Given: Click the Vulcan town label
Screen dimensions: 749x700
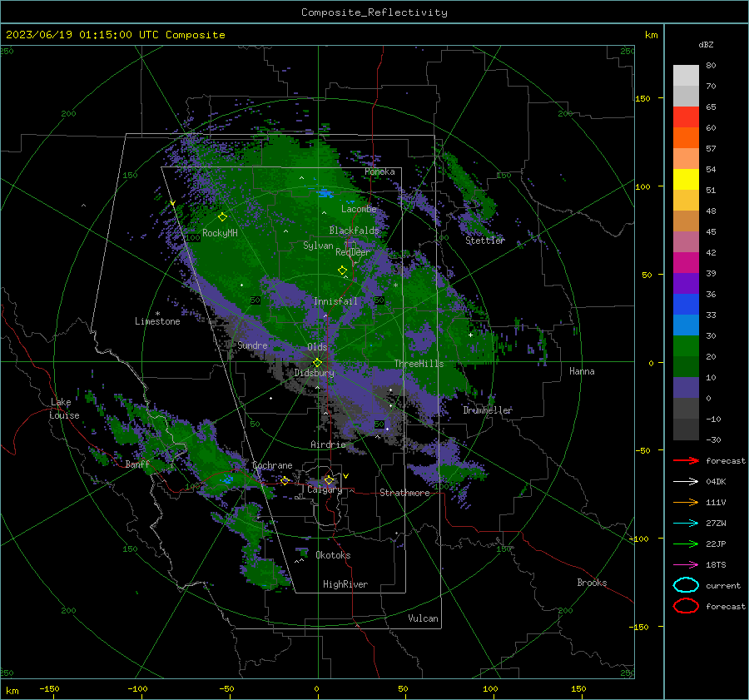Looking at the screenshot, I should pyautogui.click(x=424, y=618).
